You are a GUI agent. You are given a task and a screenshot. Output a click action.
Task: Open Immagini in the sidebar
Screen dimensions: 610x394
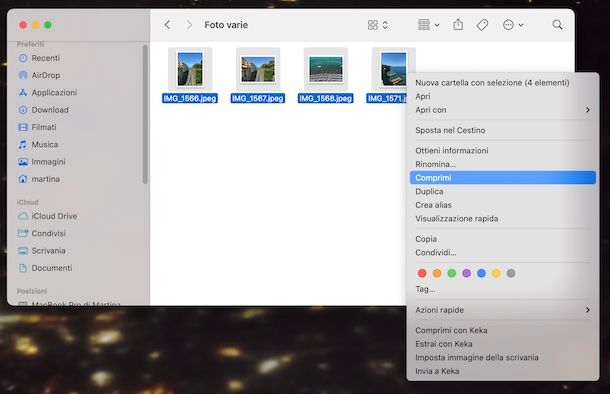tap(49, 162)
